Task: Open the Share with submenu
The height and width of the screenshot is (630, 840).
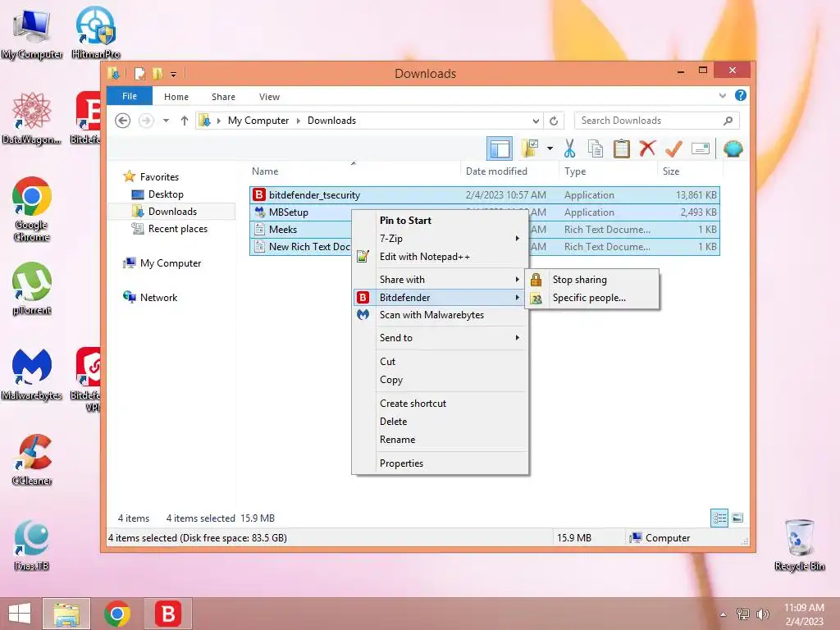Action: click(x=441, y=279)
